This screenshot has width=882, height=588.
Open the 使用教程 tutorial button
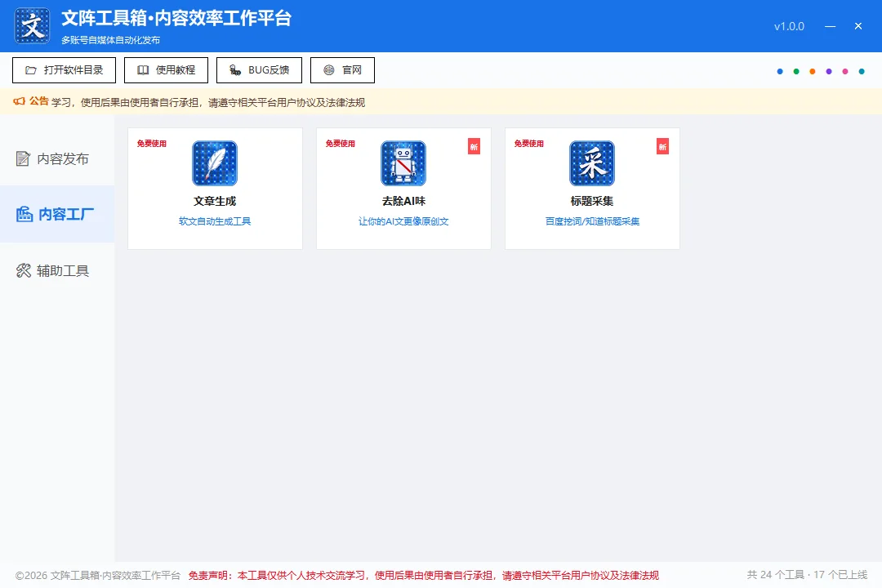(x=166, y=70)
